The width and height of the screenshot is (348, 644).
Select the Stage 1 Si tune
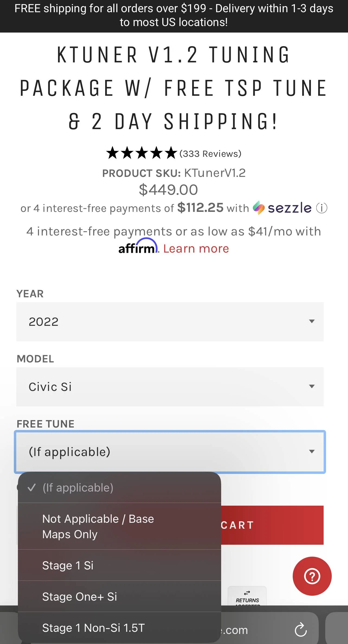coord(68,565)
